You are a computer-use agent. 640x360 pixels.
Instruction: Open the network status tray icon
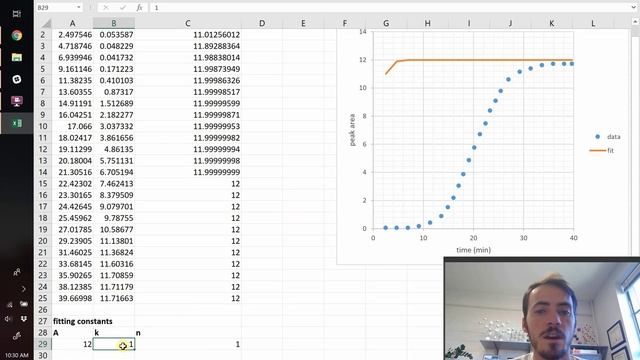click(x=9, y=304)
